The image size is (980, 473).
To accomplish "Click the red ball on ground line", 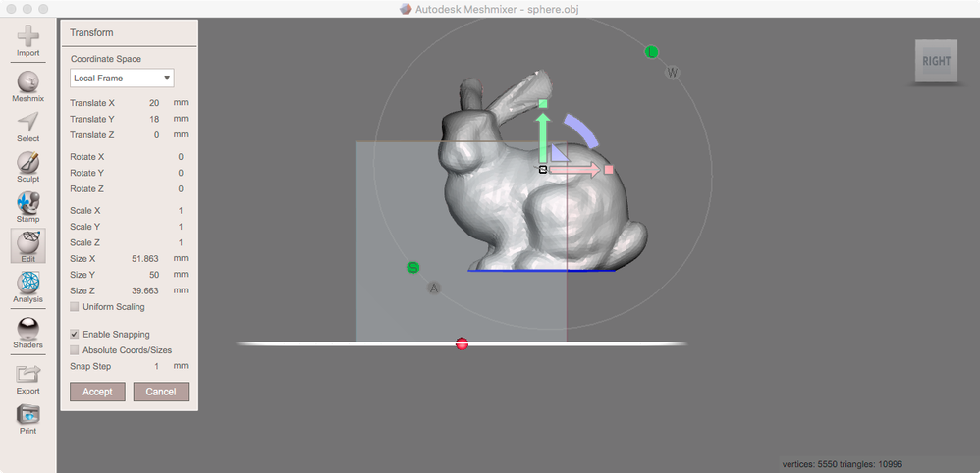I will click(462, 343).
